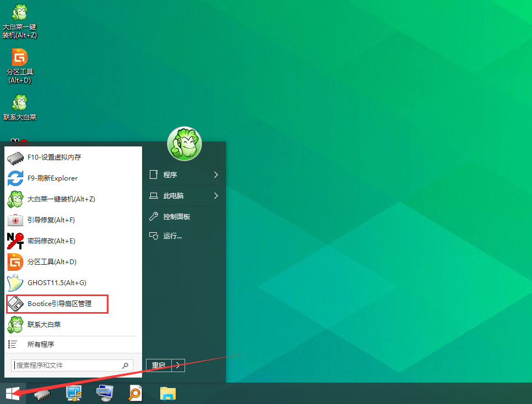Open the memory chip icon on the taskbar
The width and height of the screenshot is (532, 404).
tap(42, 394)
